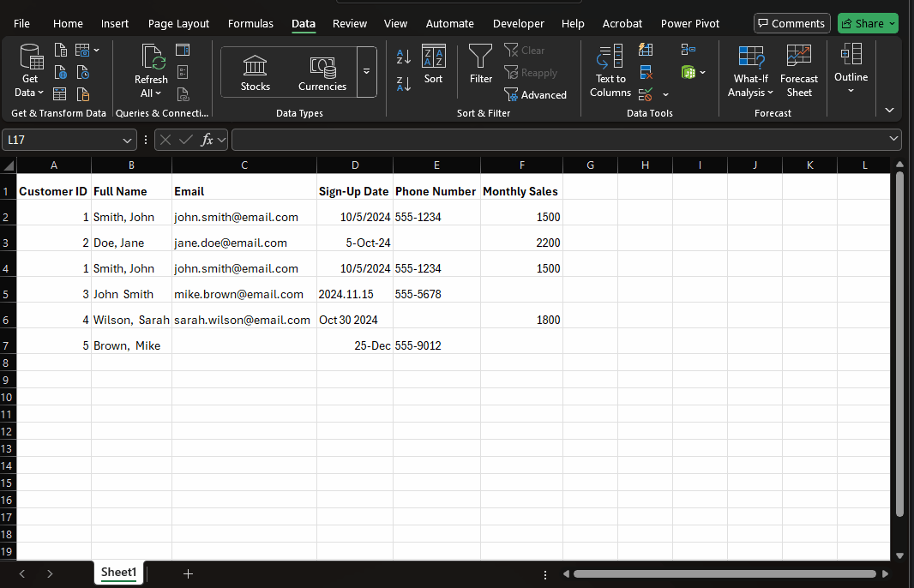Viewport: 914px width, 588px height.
Task: Select the Text to Columns tool
Action: [610, 72]
